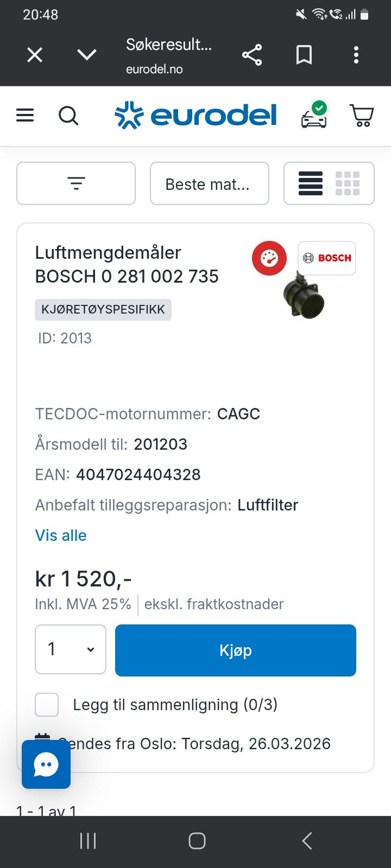391x868 pixels.
Task: Expand the browser tab chevron
Action: pos(87,55)
